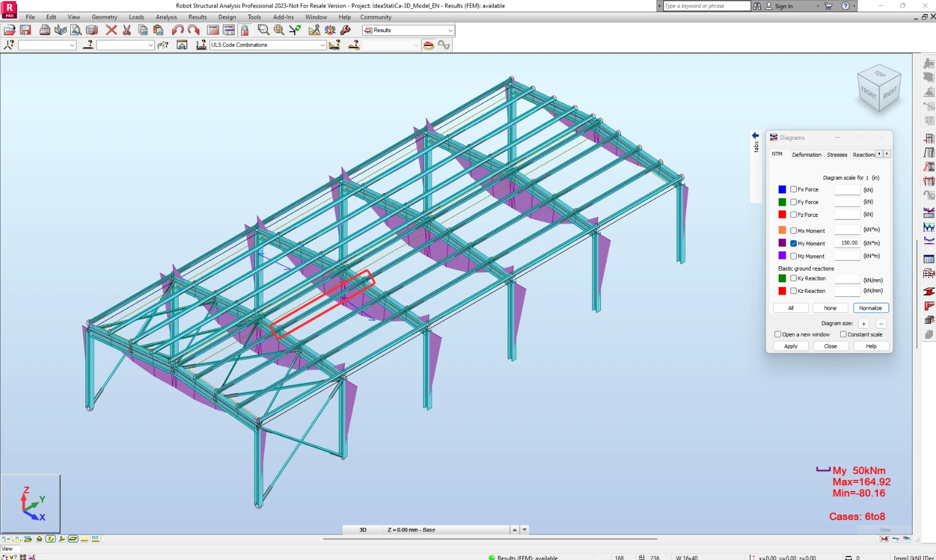Expand the node selection combo box
The height and width of the screenshot is (560, 936).
tap(72, 45)
